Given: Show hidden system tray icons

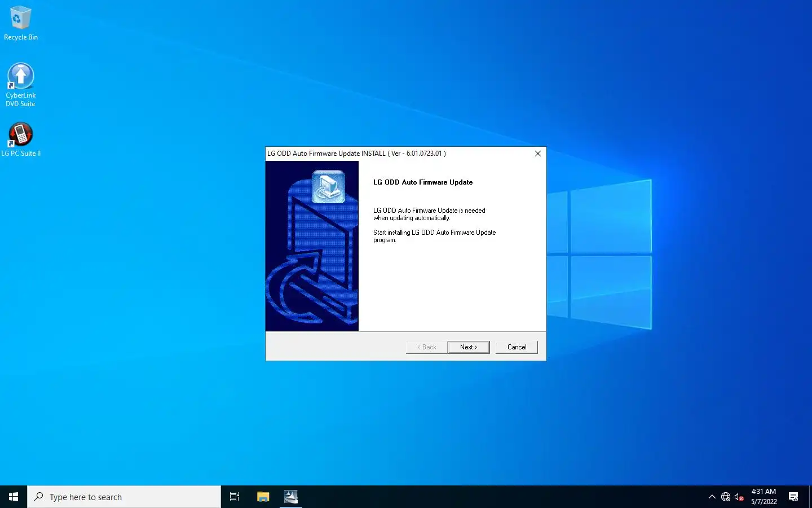Looking at the screenshot, I should click(x=712, y=497).
